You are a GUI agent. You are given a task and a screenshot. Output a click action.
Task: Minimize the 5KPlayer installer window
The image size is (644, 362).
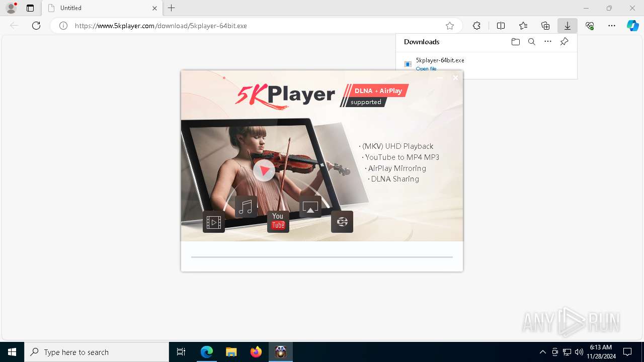point(440,77)
